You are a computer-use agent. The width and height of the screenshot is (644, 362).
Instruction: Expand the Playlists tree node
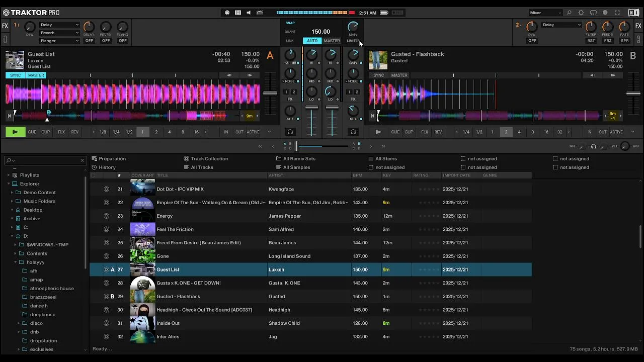(x=9, y=175)
